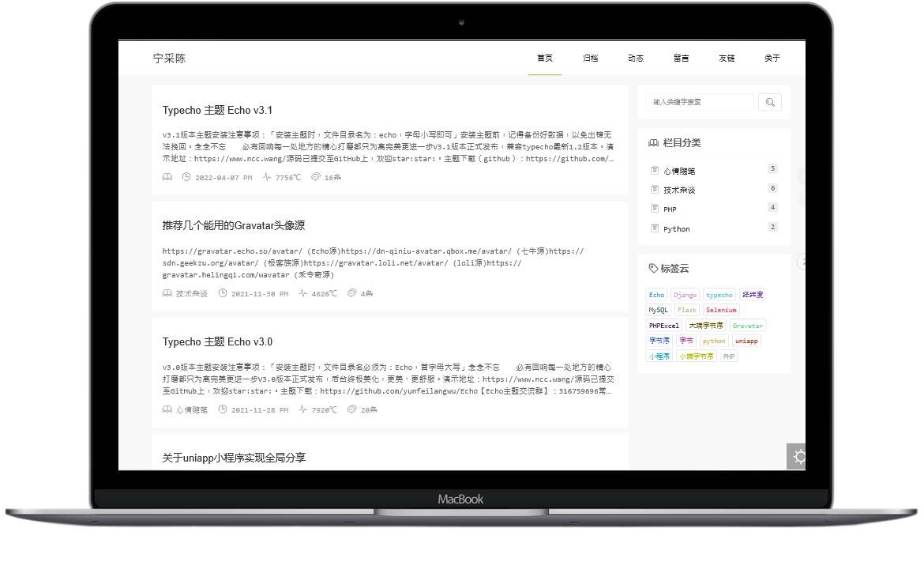Click the heat pulse icon next to 7920℃
Image resolution: width=924 pixels, height=577 pixels.
303,409
